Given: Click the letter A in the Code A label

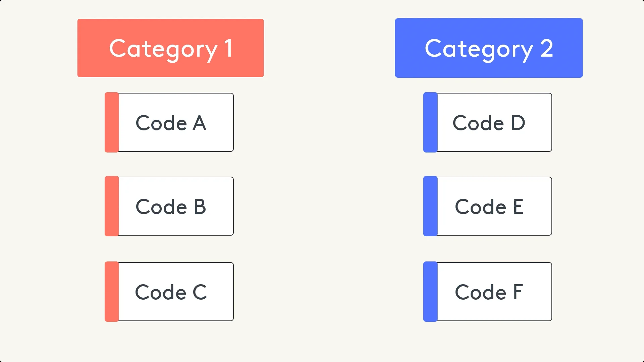Looking at the screenshot, I should click(199, 123).
